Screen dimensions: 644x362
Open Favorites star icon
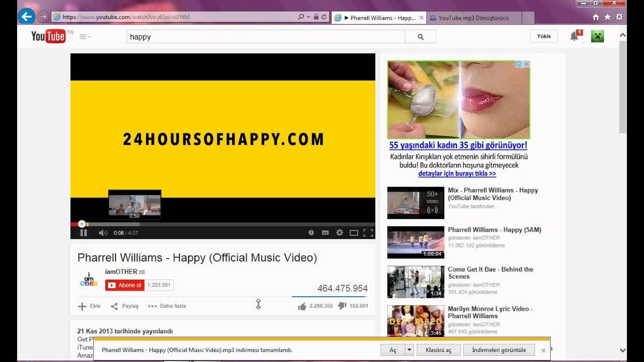607,17
